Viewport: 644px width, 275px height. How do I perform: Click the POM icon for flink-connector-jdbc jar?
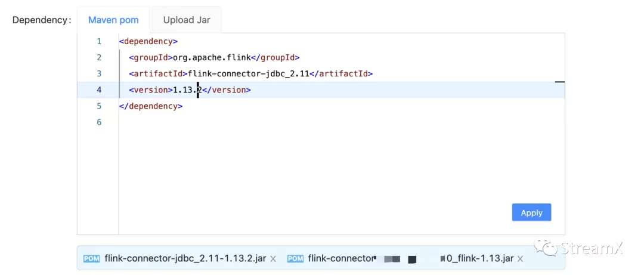coord(91,258)
